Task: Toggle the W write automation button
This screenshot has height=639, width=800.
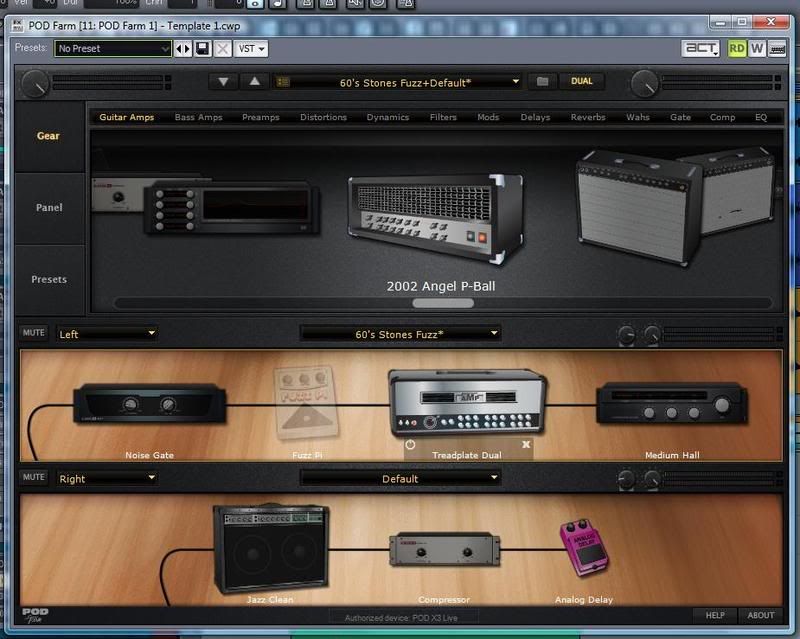Action: tap(757, 49)
